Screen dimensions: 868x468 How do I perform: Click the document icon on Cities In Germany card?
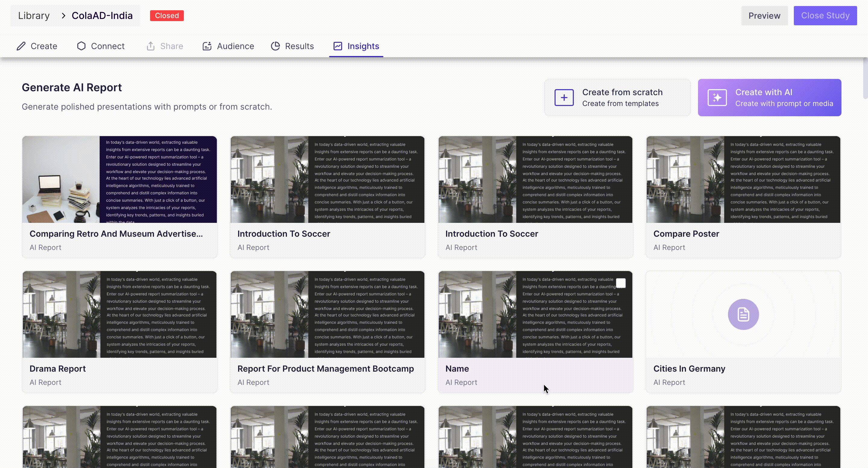743,314
